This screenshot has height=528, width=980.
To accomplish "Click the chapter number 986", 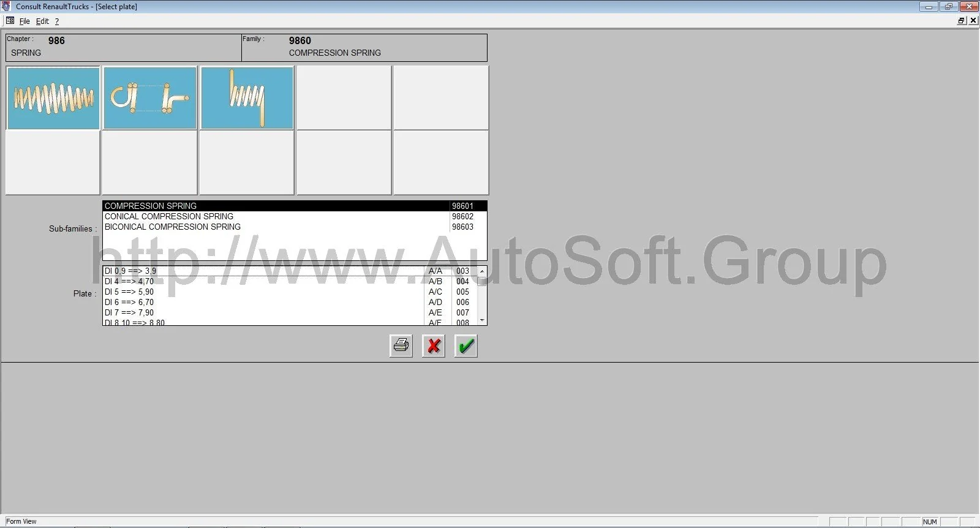I will coord(56,40).
